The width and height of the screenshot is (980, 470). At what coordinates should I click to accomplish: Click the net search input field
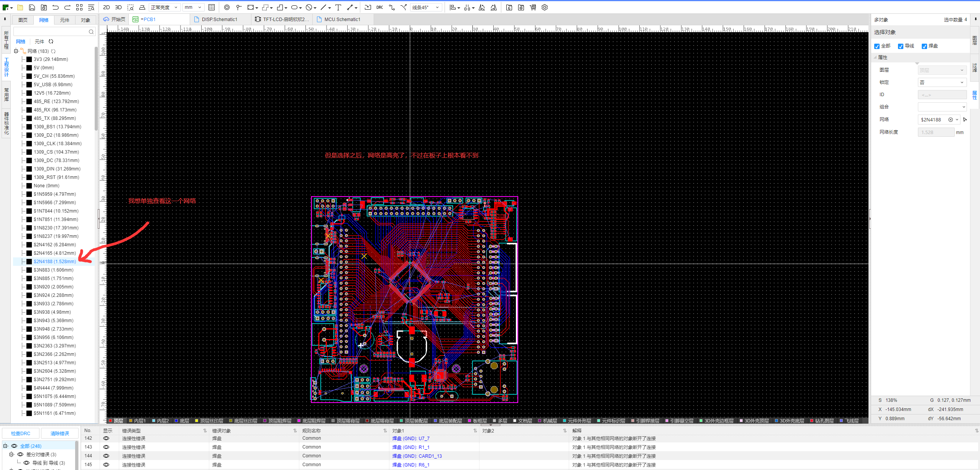51,31
